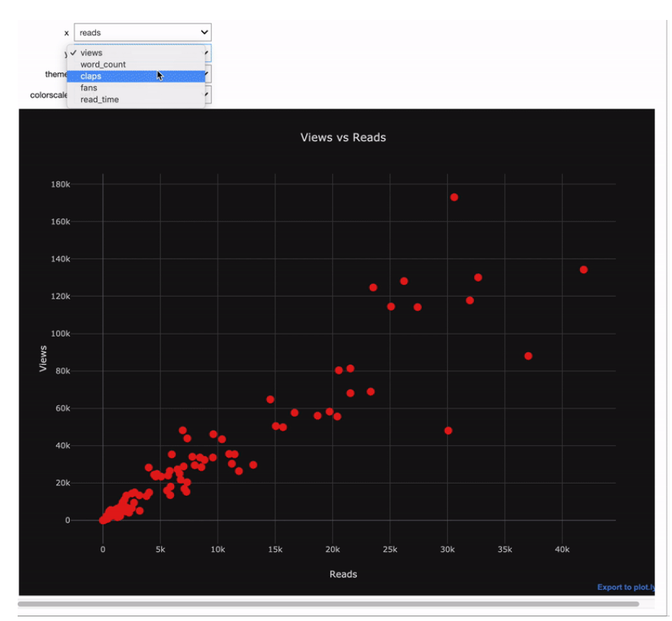Click the 180k y-axis tick label
Image resolution: width=672 pixels, height=621 pixels.
click(x=61, y=184)
